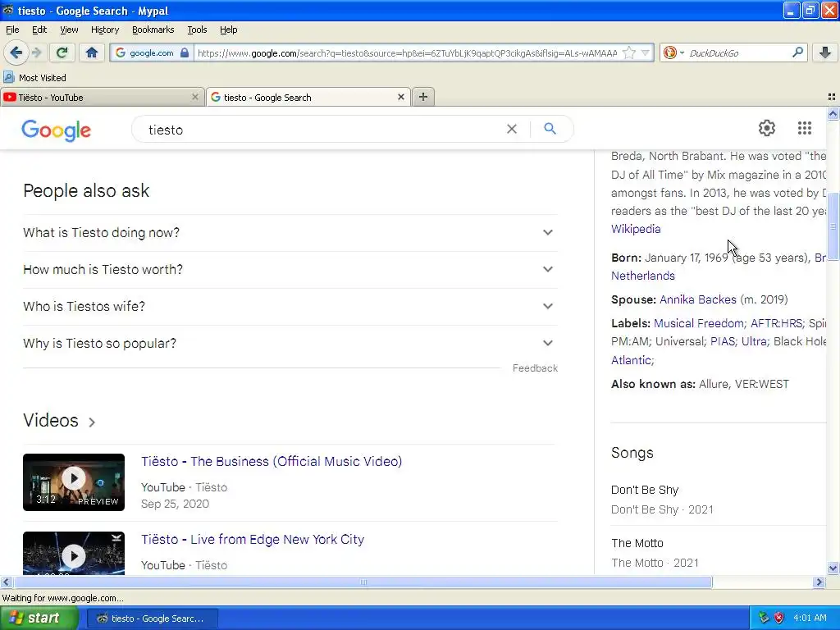Select the song Don't Be Shy

[718, 499]
